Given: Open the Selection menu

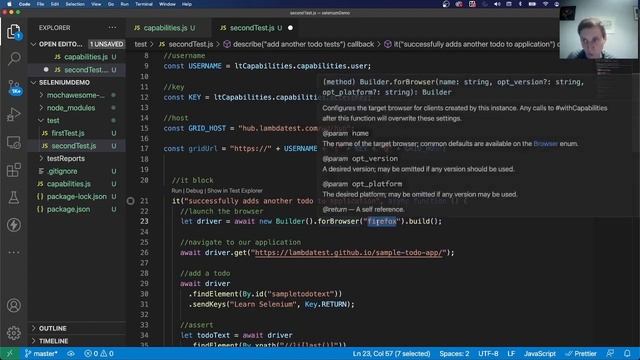Looking at the screenshot, I should 75,4.
